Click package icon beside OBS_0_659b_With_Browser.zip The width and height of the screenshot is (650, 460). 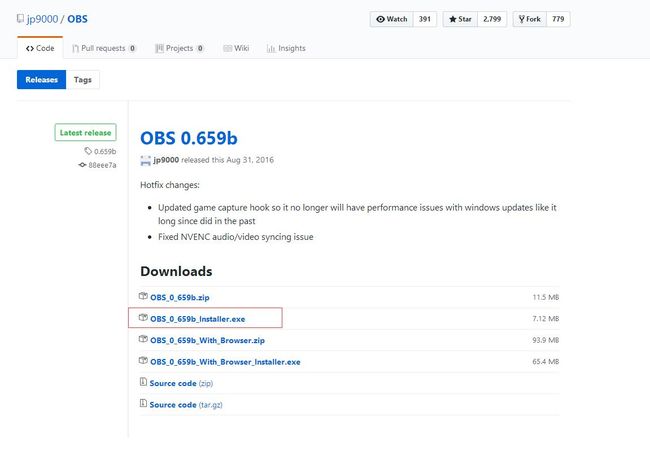coord(143,339)
